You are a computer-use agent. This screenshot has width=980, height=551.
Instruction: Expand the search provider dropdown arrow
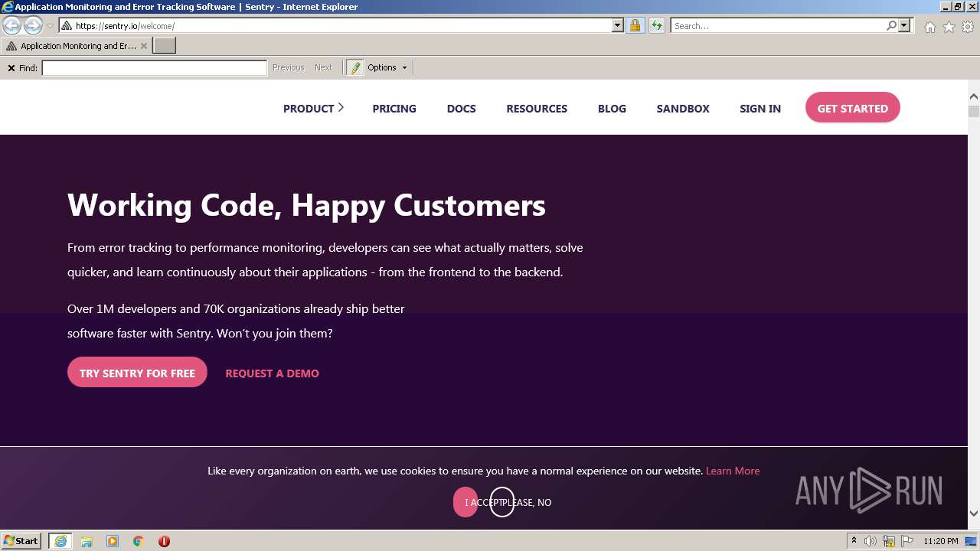904,25
